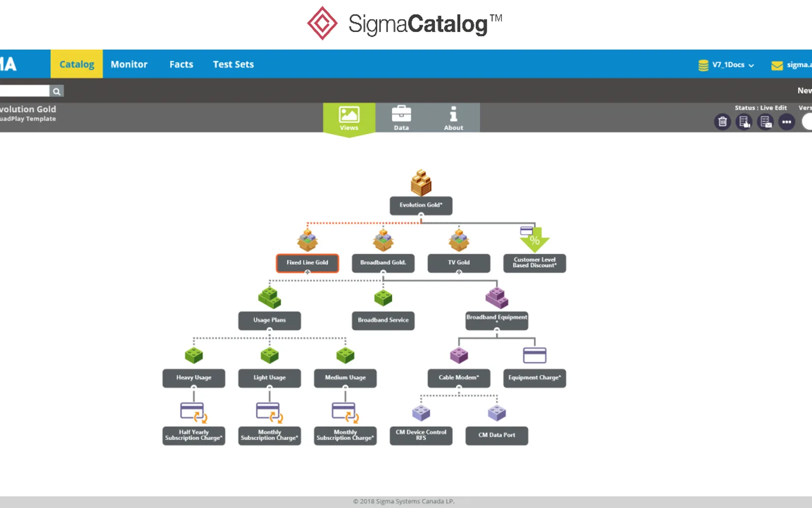This screenshot has height=508, width=812.
Task: Expand the Evolution Gold node connector
Action: [x=421, y=215]
